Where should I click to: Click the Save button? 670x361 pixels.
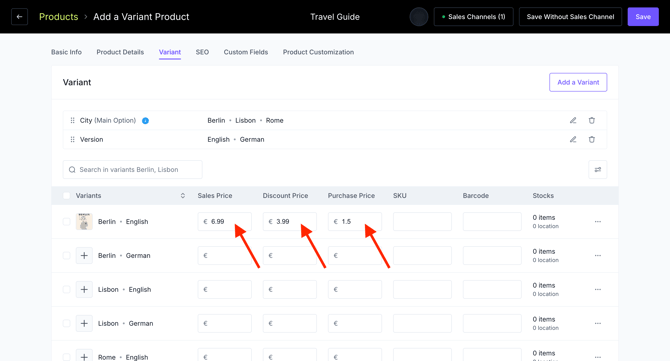click(x=643, y=17)
